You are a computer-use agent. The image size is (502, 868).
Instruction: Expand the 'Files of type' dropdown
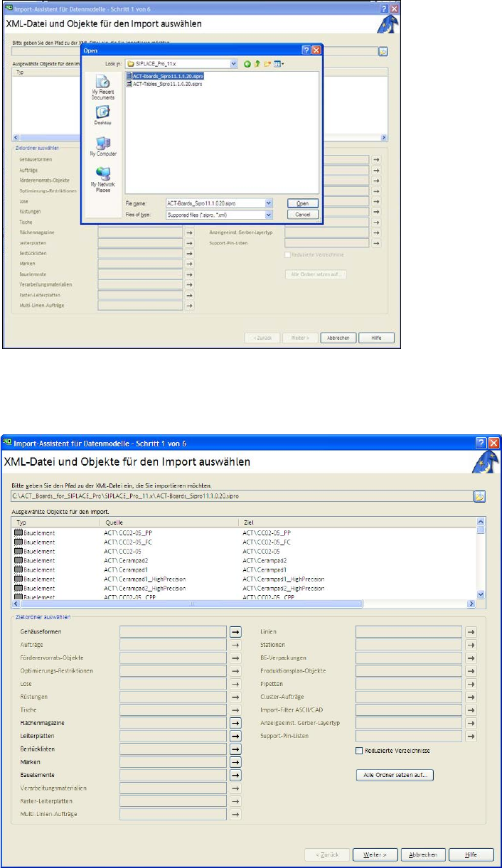tap(269, 214)
